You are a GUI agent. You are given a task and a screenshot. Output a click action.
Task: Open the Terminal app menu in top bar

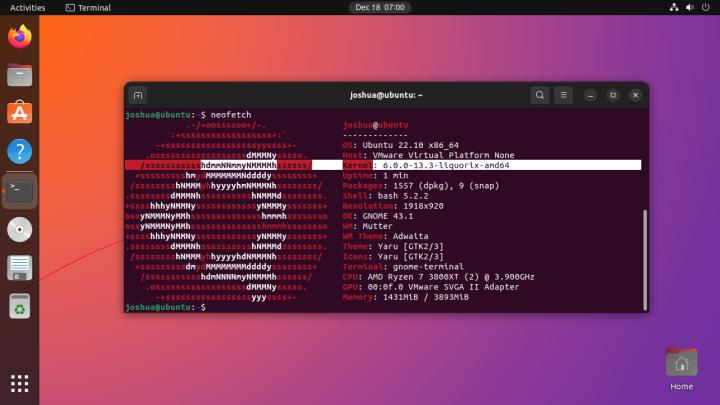pyautogui.click(x=88, y=7)
